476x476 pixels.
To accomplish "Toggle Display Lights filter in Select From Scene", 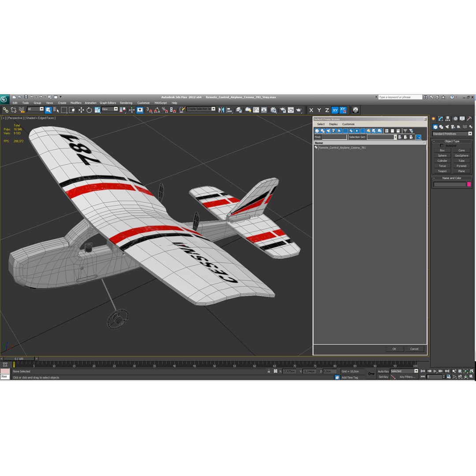I will pos(328,131).
